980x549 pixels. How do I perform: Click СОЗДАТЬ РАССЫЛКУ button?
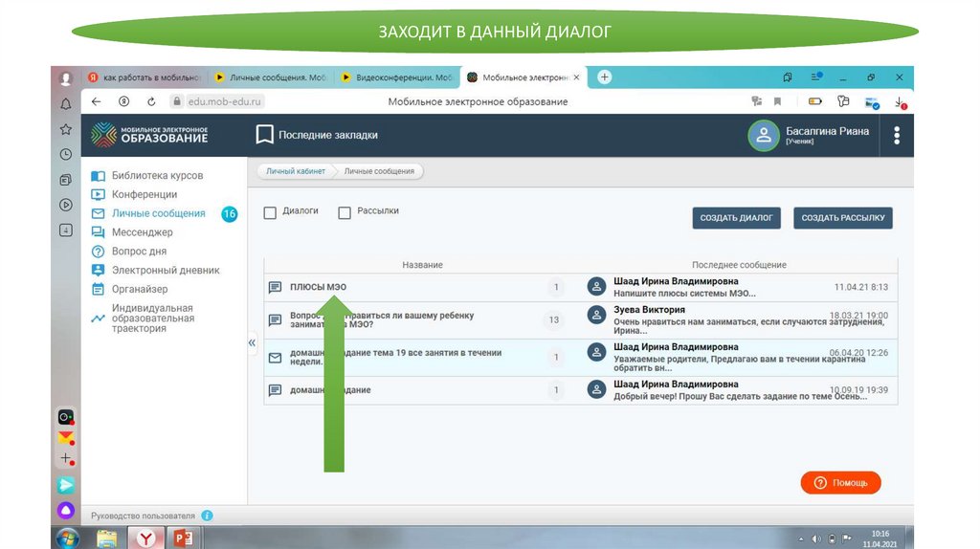pos(843,218)
